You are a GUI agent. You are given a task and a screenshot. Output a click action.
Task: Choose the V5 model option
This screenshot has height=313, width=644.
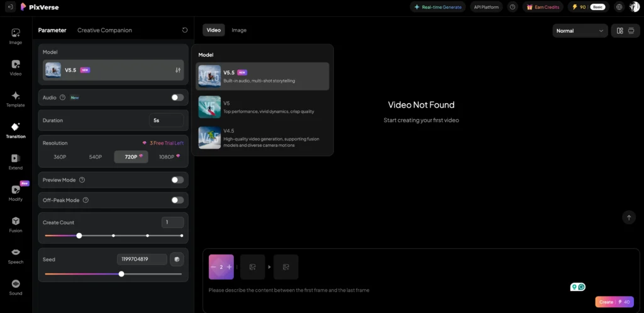(262, 107)
